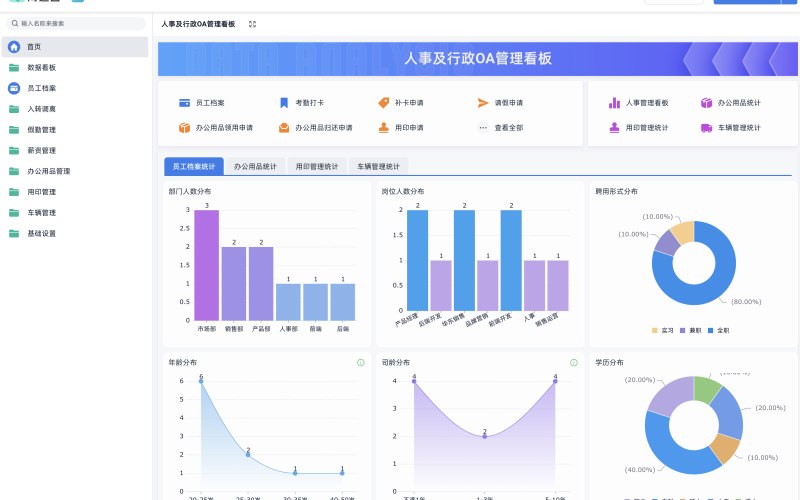The height and width of the screenshot is (500, 800).
Task: Toggle the 实习 legend item
Action: (662, 331)
